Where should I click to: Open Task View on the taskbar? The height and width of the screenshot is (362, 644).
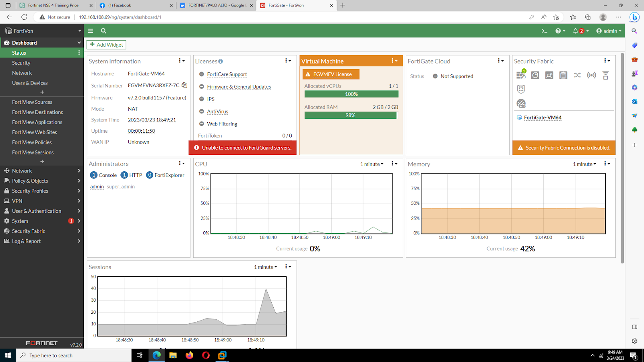click(x=140, y=355)
